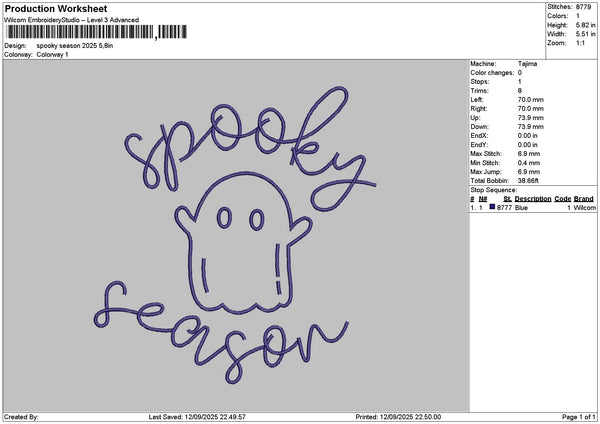600x424 pixels.
Task: Click the "Colorway:" label
Action: coord(18,55)
